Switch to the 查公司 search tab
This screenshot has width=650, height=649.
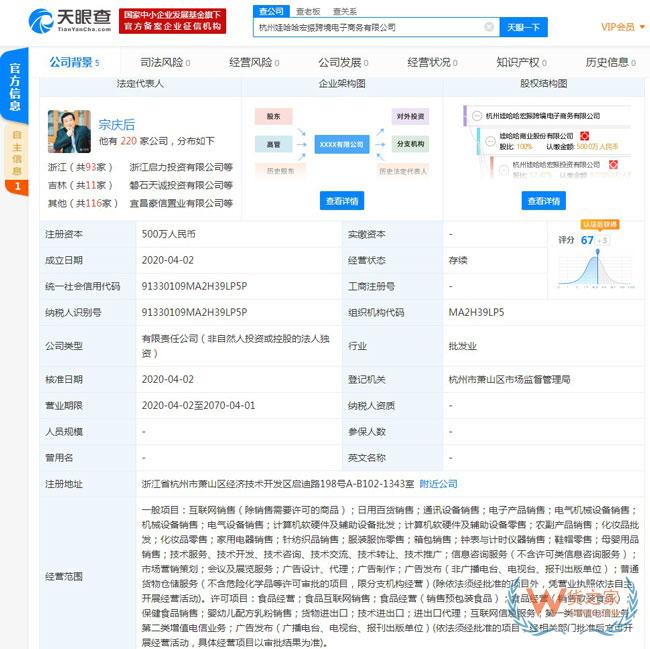click(x=271, y=11)
